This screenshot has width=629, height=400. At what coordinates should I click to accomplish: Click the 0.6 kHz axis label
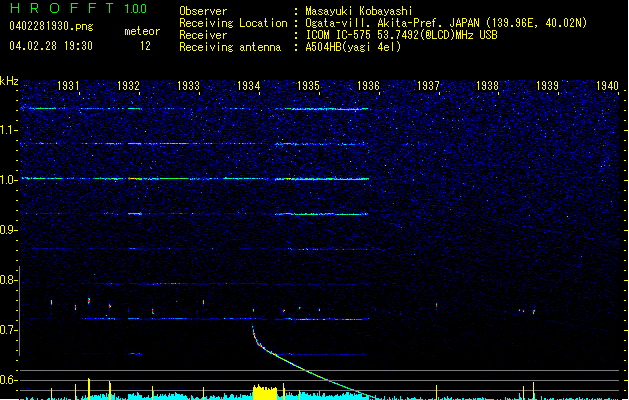9,380
